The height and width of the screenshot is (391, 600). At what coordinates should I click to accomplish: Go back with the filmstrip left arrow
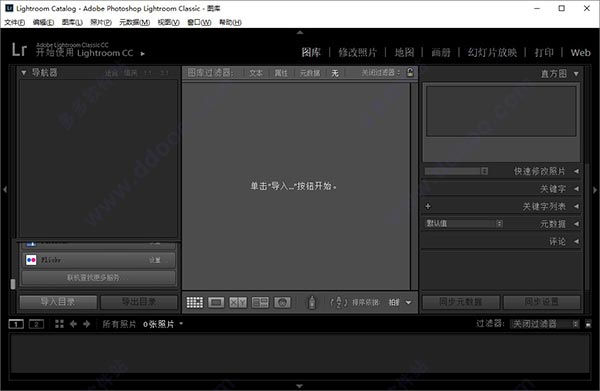coord(73,324)
